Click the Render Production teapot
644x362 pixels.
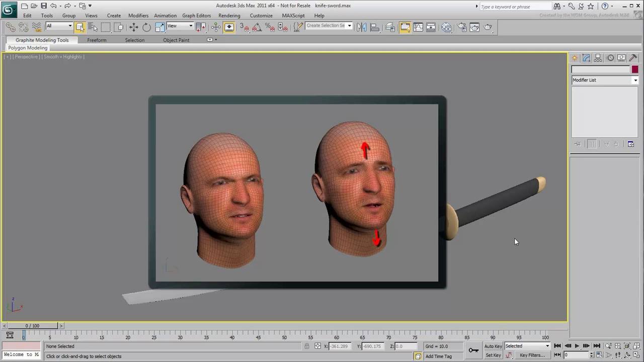(x=488, y=27)
